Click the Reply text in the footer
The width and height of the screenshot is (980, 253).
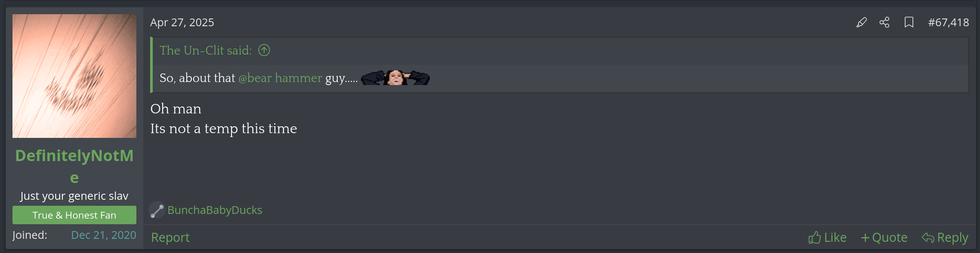point(952,238)
